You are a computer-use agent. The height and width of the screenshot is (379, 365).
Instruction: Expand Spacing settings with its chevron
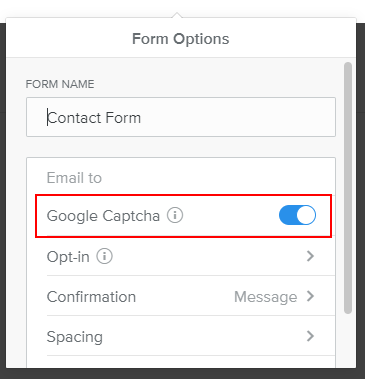tap(310, 336)
